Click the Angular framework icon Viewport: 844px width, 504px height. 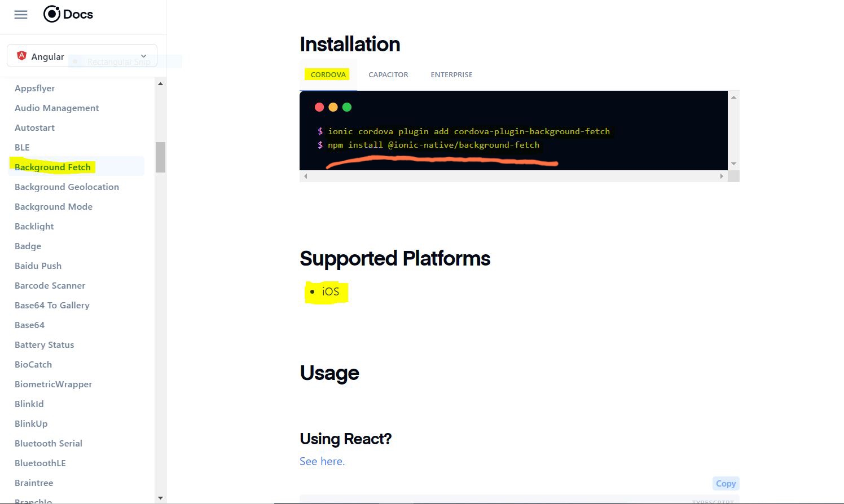click(21, 56)
